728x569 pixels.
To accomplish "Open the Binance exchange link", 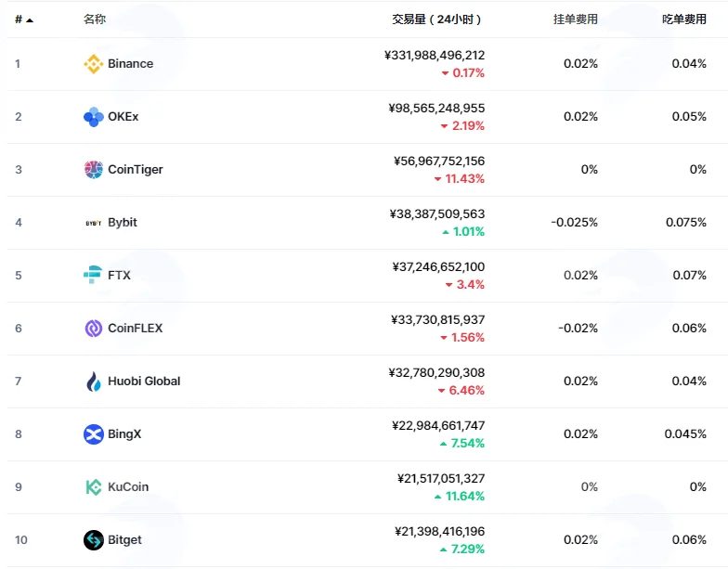I will tap(130, 63).
